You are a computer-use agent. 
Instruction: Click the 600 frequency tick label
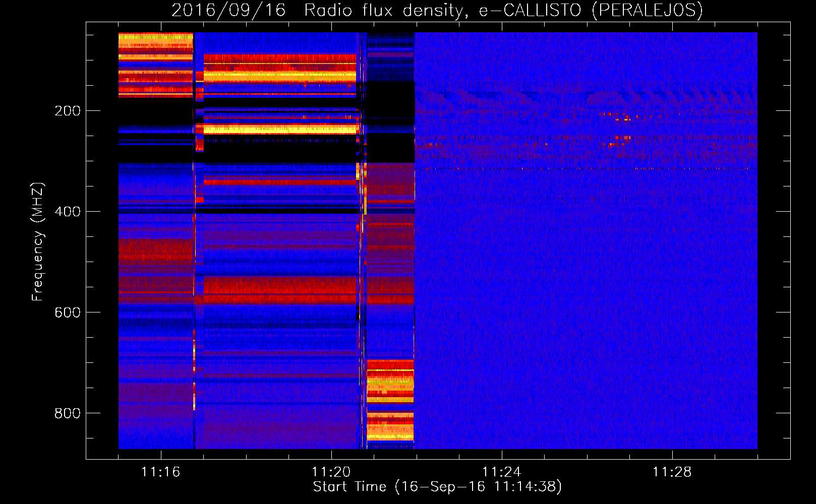coord(68,312)
